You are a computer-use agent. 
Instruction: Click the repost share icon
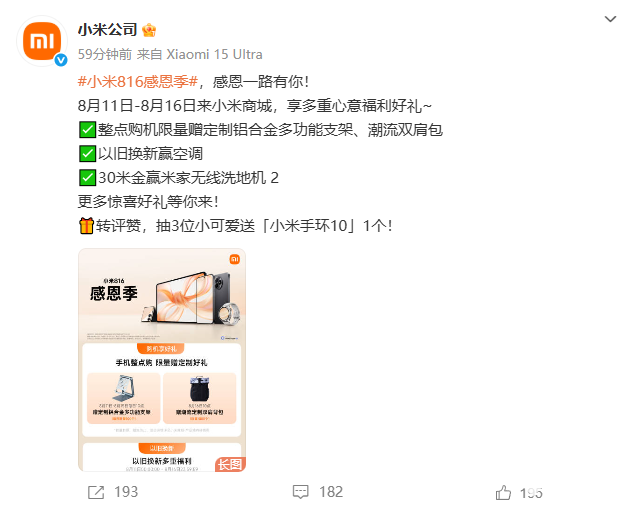96,492
